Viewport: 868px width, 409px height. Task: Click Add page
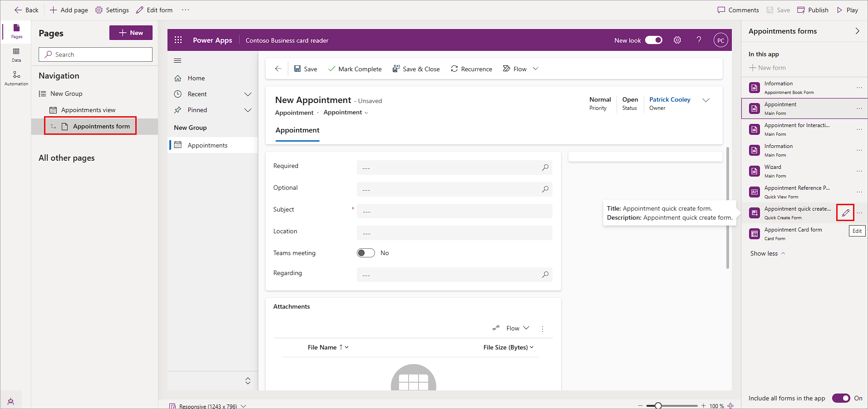(x=69, y=10)
